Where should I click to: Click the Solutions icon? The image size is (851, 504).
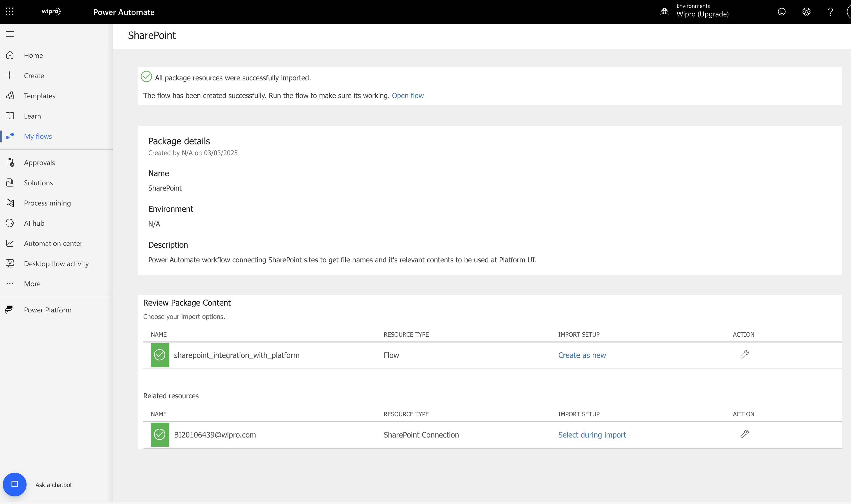(x=10, y=183)
